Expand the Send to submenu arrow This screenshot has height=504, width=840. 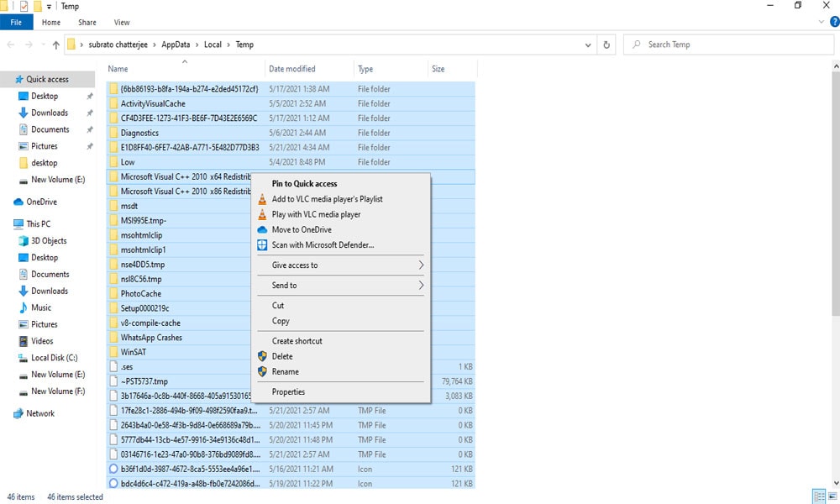click(x=421, y=286)
